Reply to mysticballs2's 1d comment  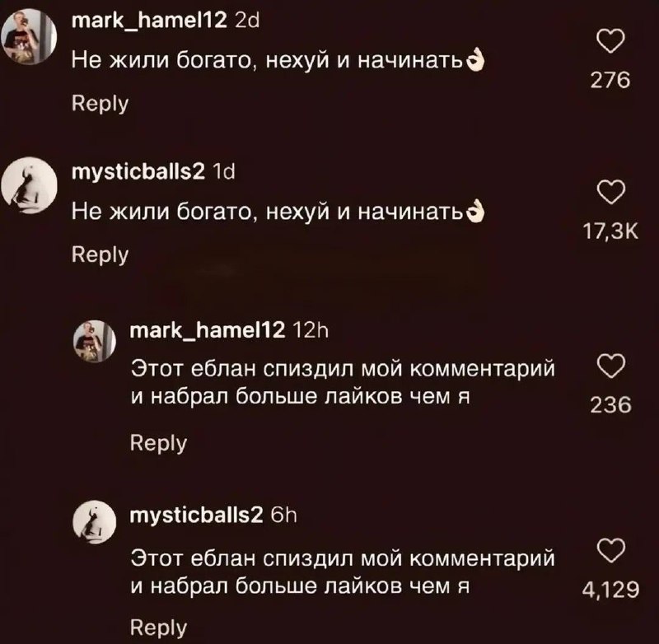(x=100, y=254)
